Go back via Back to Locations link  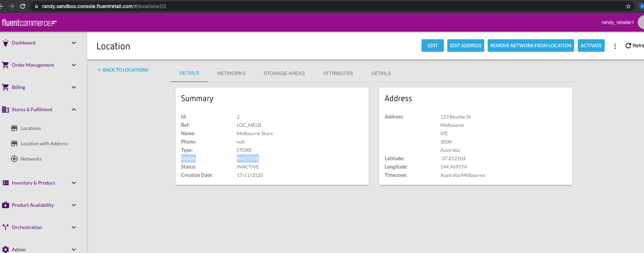click(x=123, y=70)
